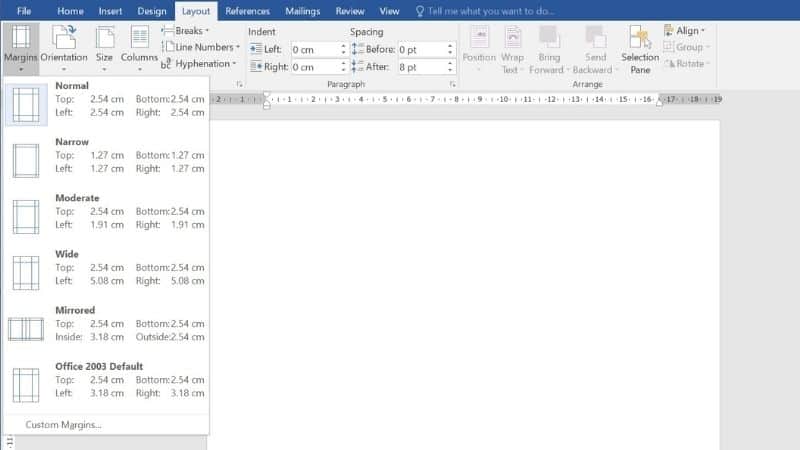Switch to the Home tab
Viewport: 800px width, 450px height.
70,11
